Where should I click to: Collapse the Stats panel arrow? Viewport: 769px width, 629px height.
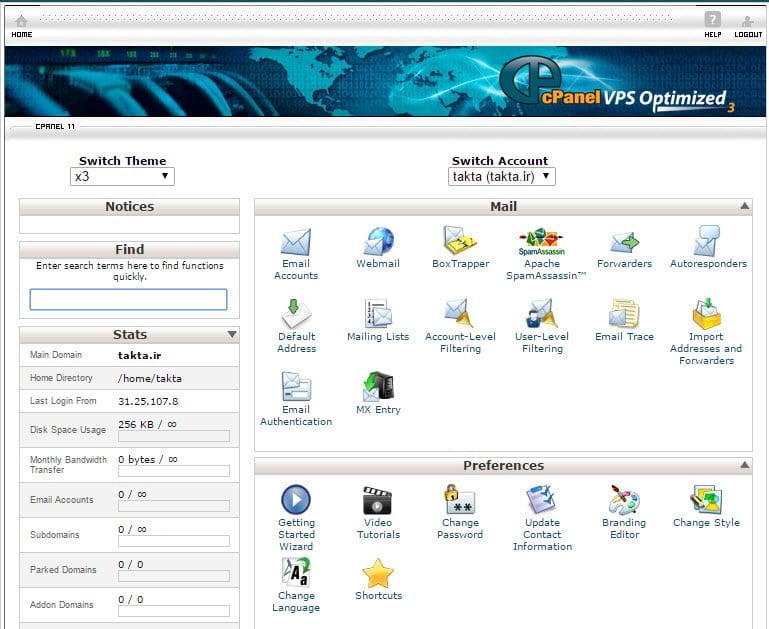tap(232, 335)
